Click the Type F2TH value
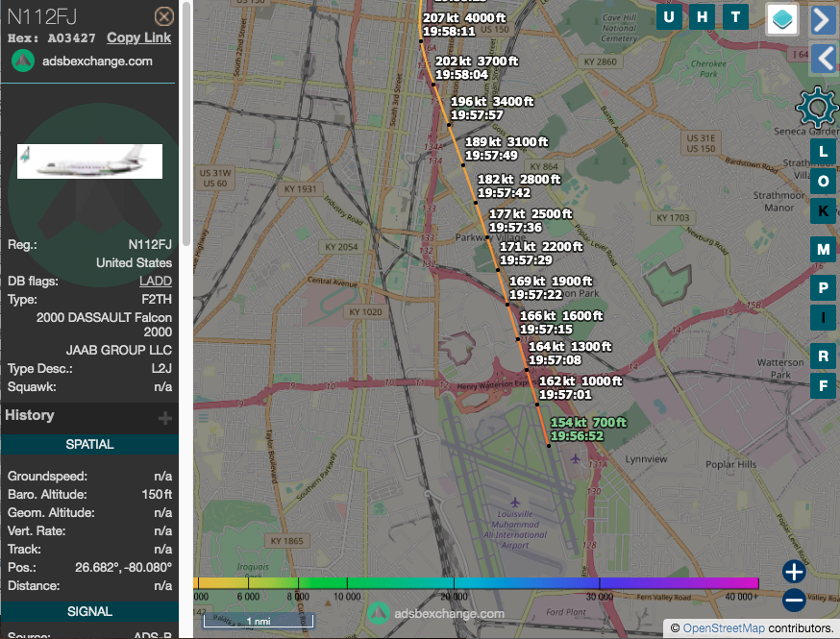Image resolution: width=840 pixels, height=639 pixels. coord(157,300)
